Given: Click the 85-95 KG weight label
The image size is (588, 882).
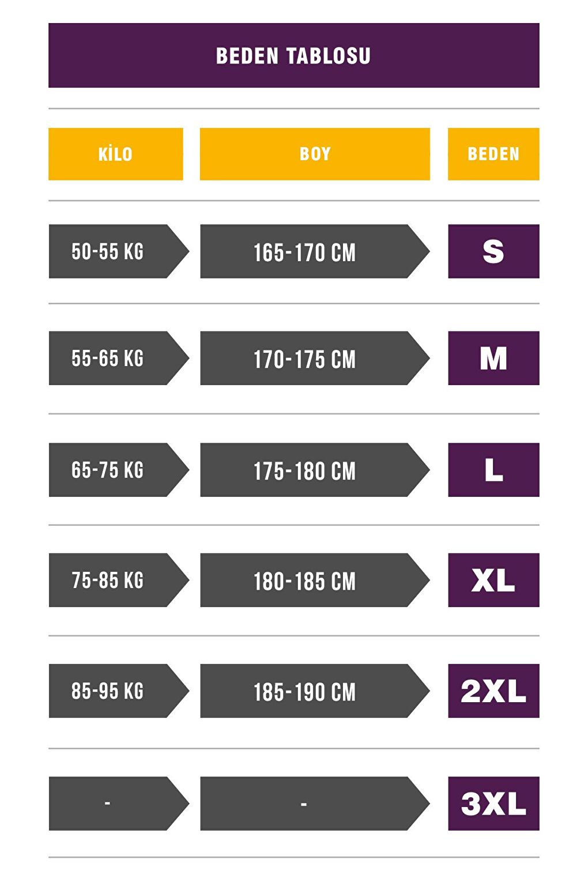Looking at the screenshot, I should click(108, 691).
